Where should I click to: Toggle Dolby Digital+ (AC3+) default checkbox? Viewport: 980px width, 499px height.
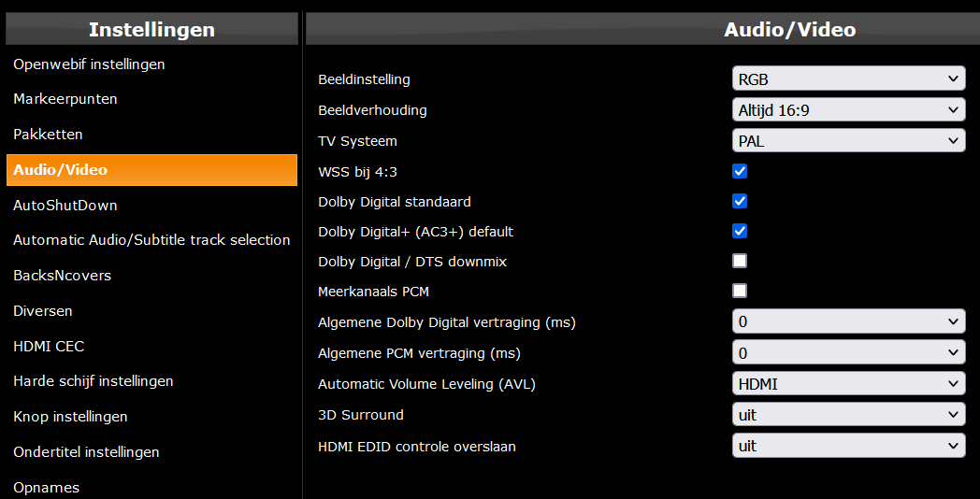[x=740, y=231]
